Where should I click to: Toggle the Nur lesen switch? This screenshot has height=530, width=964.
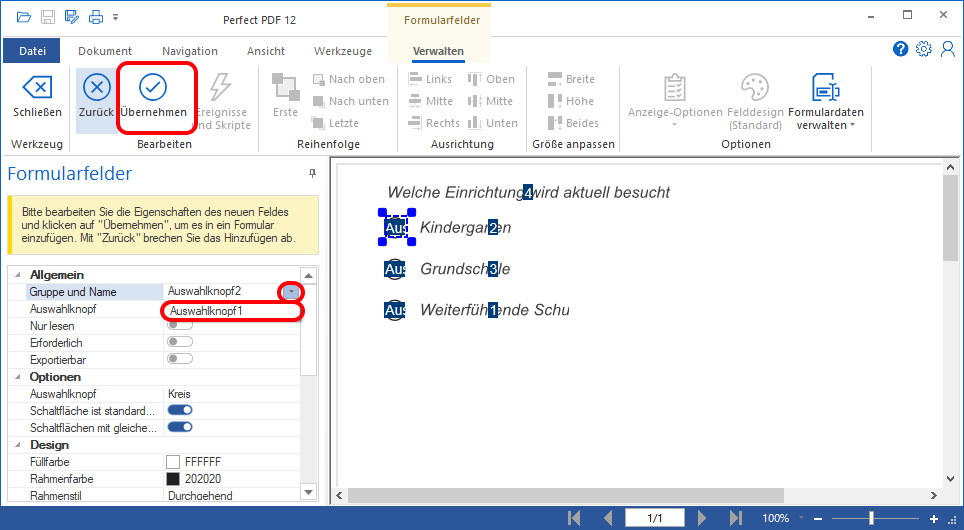[180, 326]
